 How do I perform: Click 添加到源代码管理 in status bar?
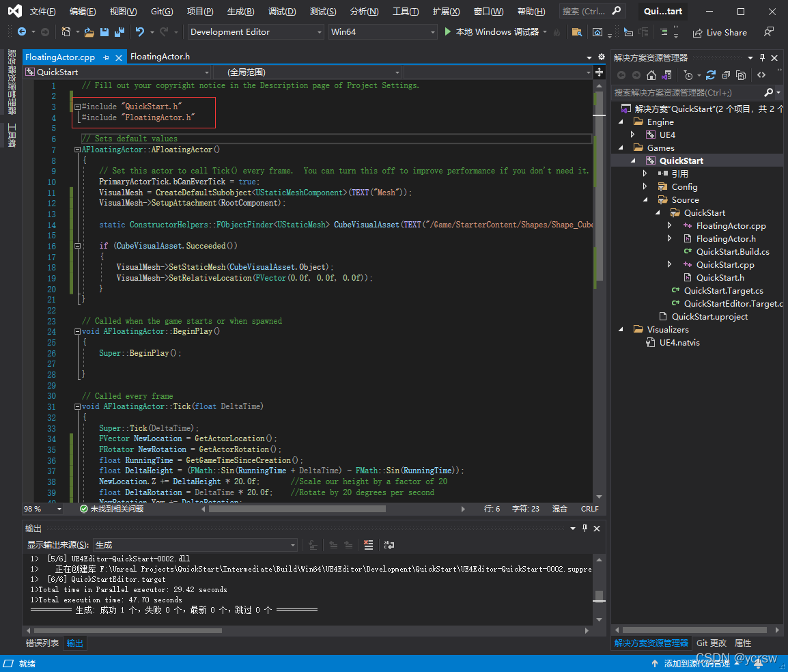click(696, 663)
